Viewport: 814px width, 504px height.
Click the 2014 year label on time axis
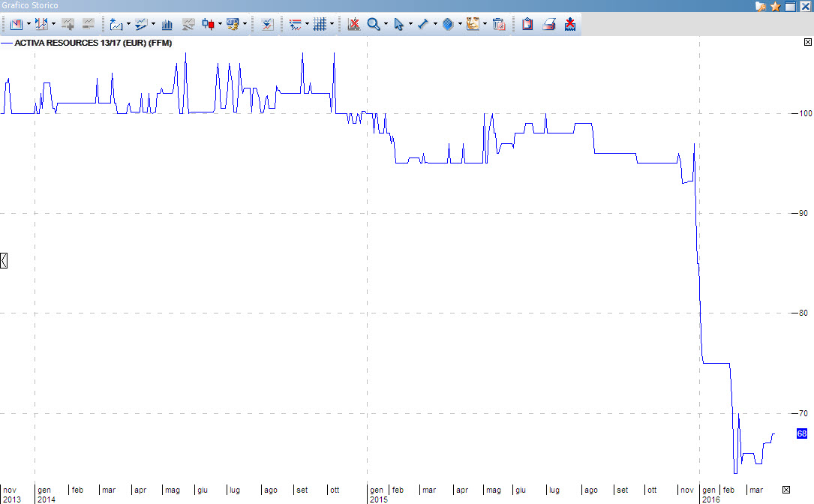[x=47, y=499]
